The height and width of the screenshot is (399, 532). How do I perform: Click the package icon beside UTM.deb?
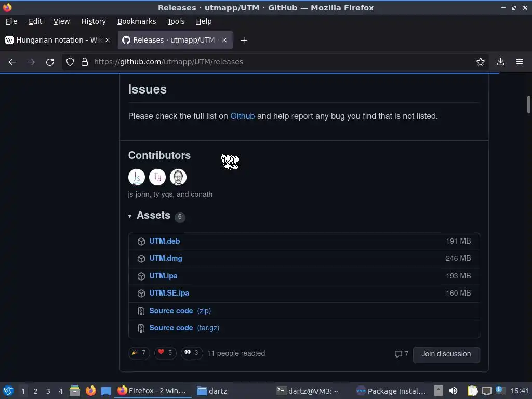[x=141, y=242]
